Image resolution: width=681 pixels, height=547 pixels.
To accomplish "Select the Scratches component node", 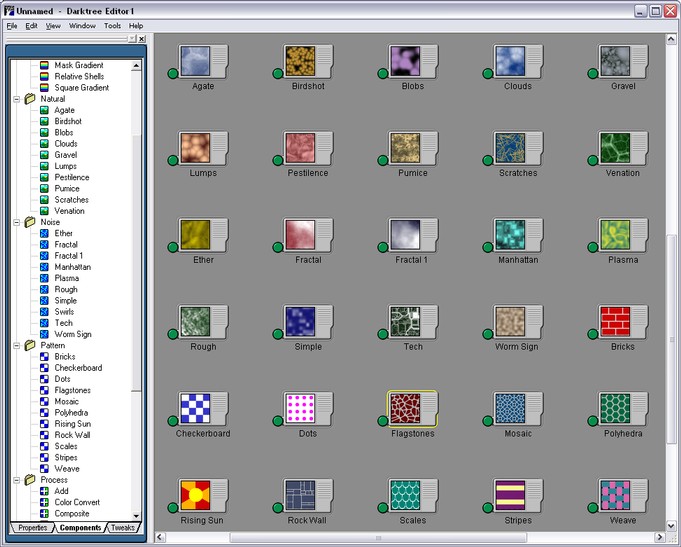I will pos(518,149).
